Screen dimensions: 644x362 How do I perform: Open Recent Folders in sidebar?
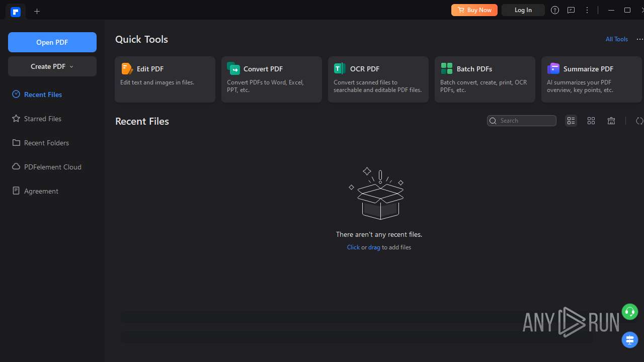(46, 143)
